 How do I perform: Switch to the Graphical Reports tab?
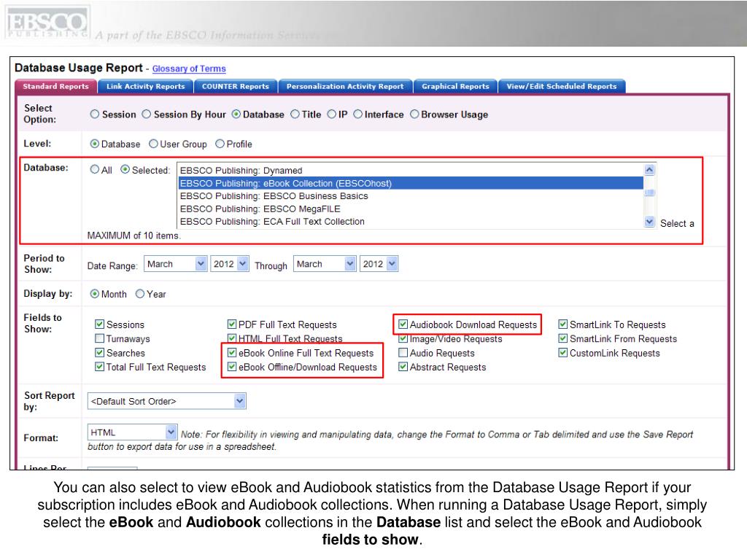point(455,86)
